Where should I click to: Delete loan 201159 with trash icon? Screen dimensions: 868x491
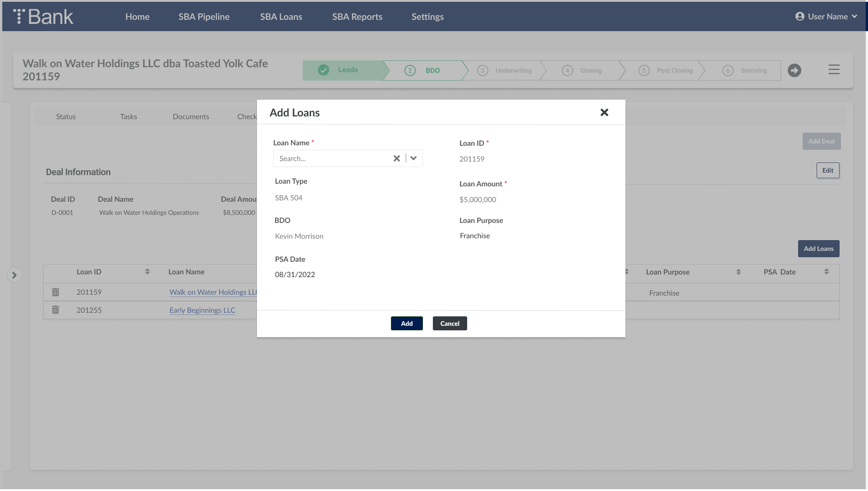(55, 292)
